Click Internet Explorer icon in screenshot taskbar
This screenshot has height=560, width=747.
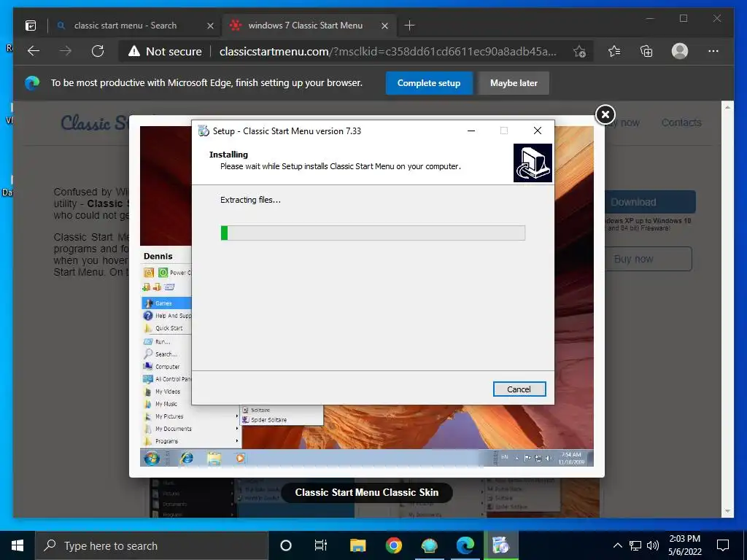tap(186, 458)
